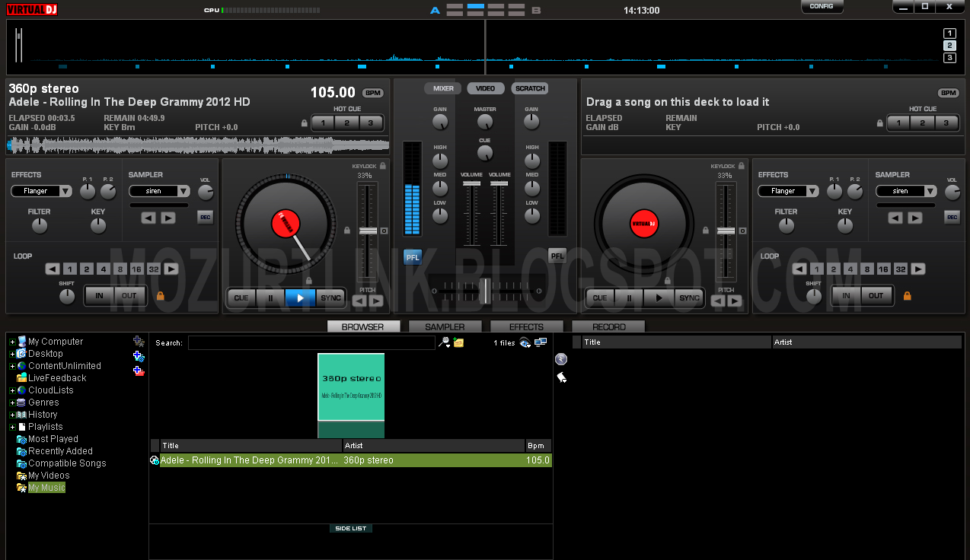The height and width of the screenshot is (560, 970).
Task: Click left deck pitch bend down arrow
Action: (359, 301)
